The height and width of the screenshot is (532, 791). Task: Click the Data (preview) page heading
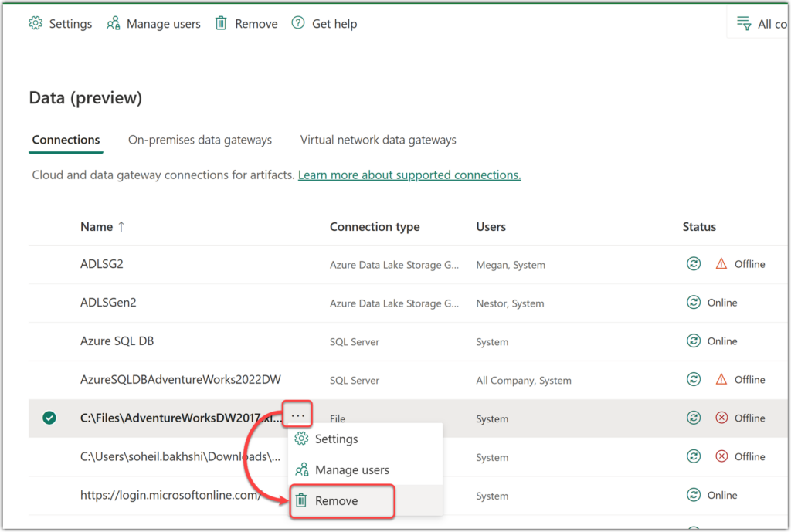(85, 97)
